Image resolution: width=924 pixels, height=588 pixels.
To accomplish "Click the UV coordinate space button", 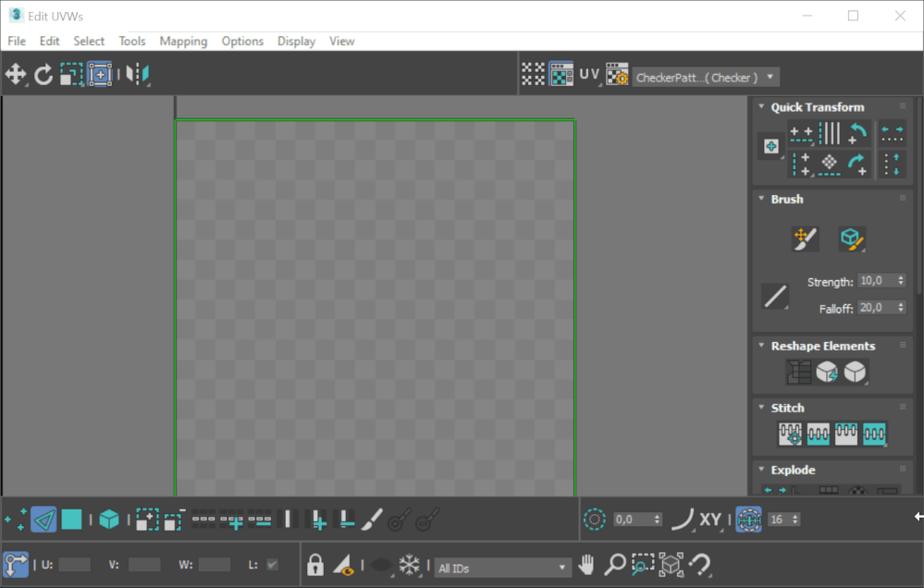I will (589, 74).
